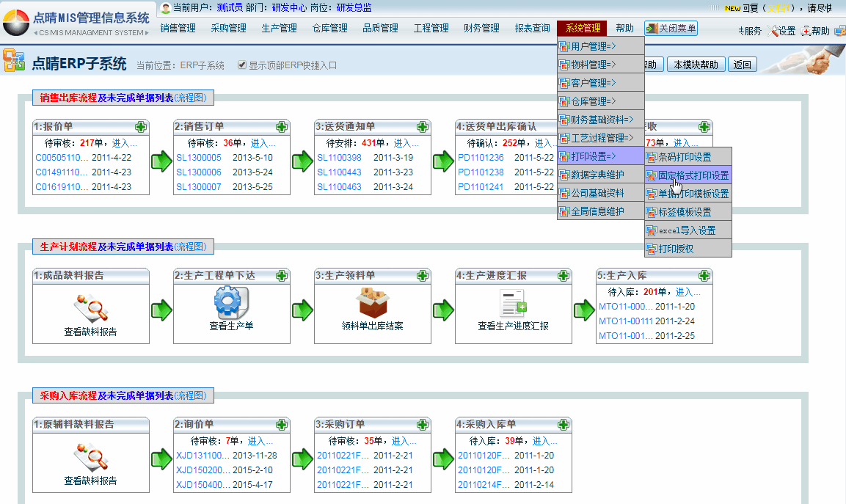The width and height of the screenshot is (846, 504).
Task: Expand 用户管理 submenu
Action: tap(600, 46)
